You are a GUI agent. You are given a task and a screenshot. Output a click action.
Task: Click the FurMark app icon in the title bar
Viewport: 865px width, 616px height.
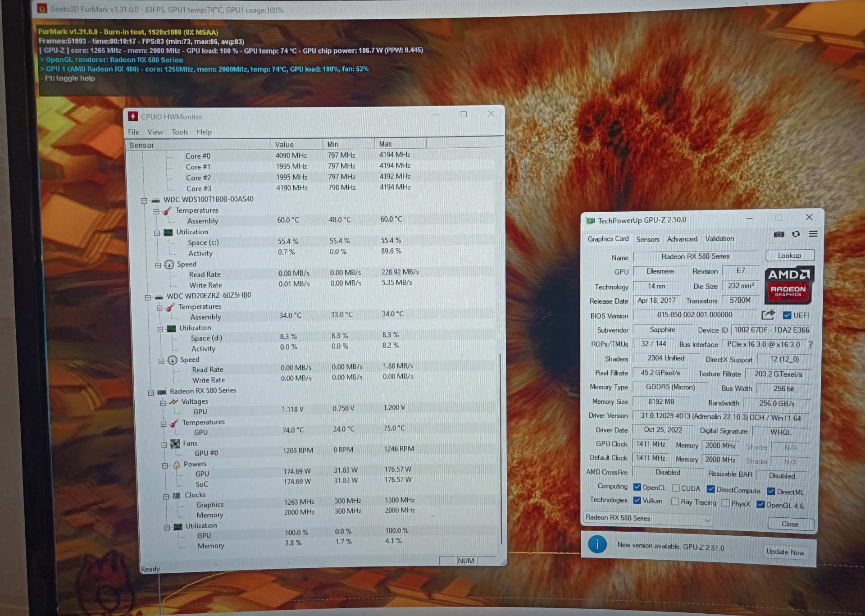coord(42,9)
